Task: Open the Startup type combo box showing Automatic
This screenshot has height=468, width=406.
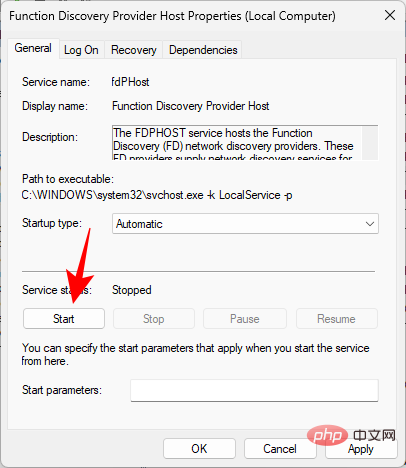Action: (245, 224)
